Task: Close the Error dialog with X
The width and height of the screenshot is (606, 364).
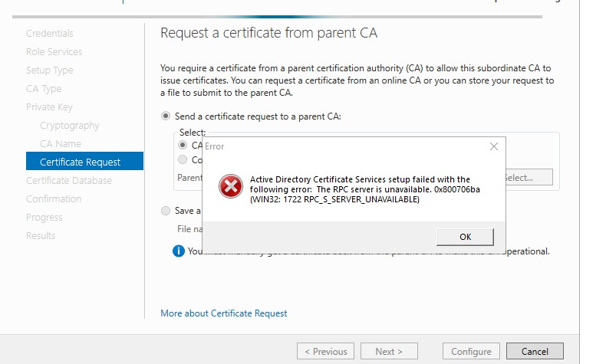Action: click(x=493, y=146)
